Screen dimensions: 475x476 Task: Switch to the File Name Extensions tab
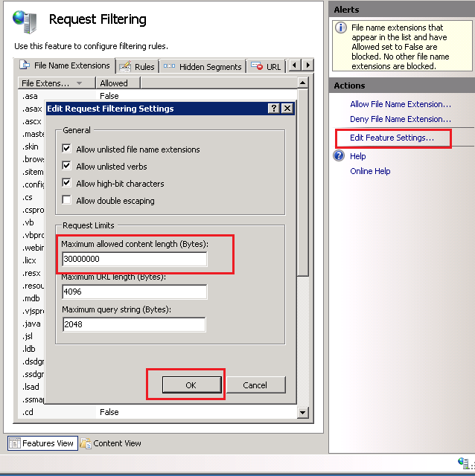66,65
